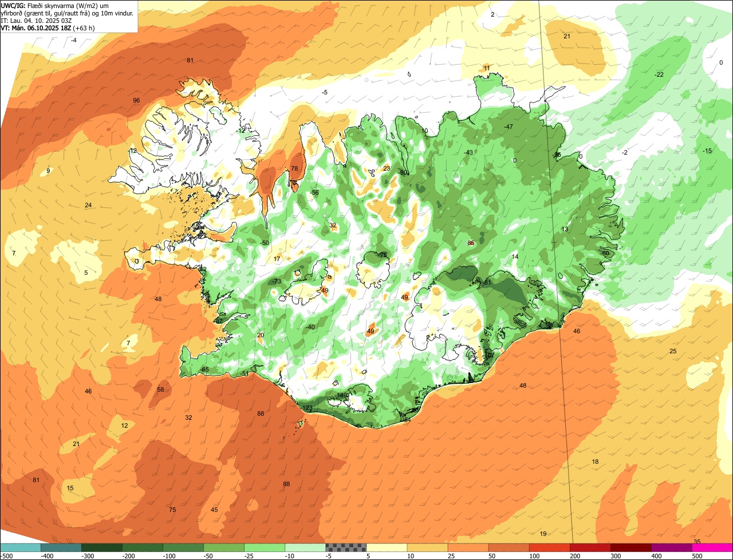The image size is (733, 560).
Task: Click the map value '-40' in southwest Iceland
Action: pos(310,327)
